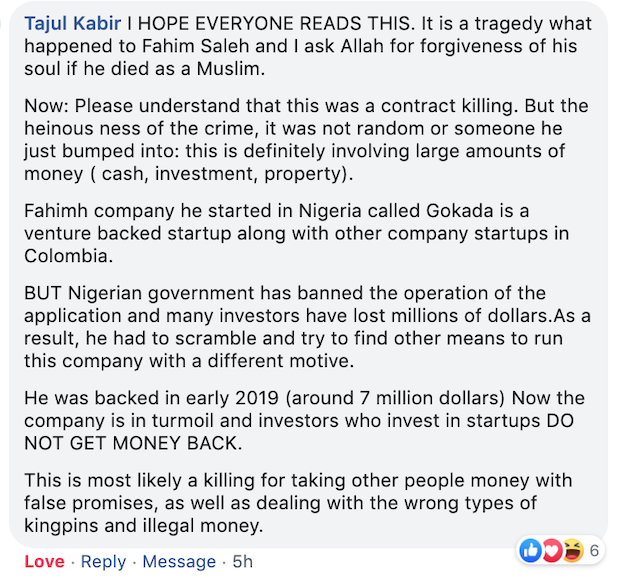Click the final paragraph starting "This is most likely"
The image size is (634, 578).
298,503
